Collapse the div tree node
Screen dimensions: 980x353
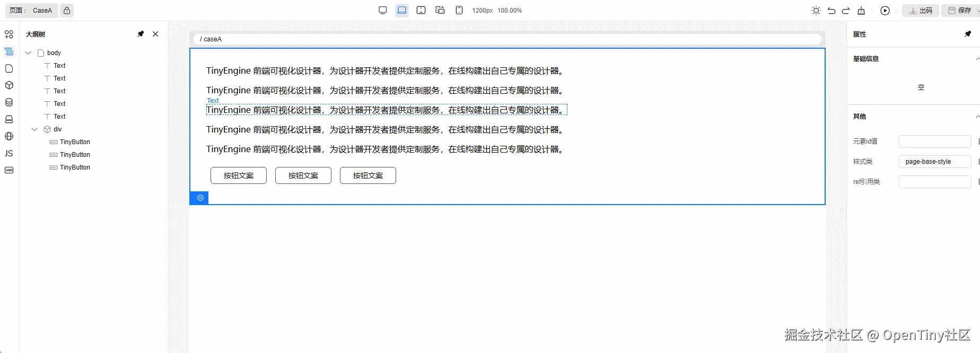35,129
